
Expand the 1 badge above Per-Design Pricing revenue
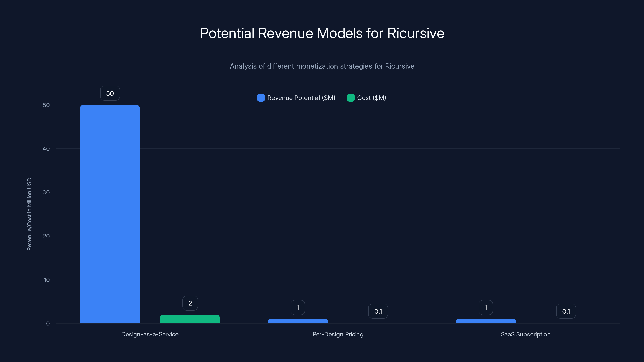click(x=298, y=307)
